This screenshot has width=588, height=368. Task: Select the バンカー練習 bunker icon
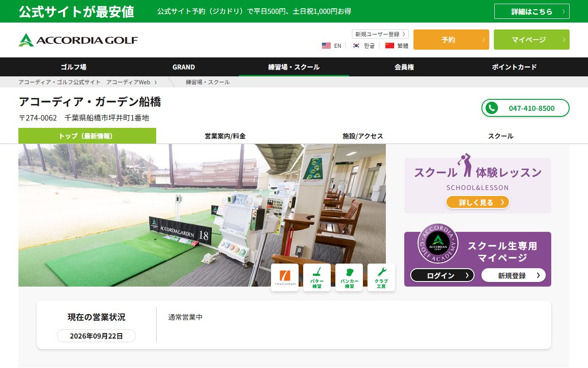[x=349, y=277]
